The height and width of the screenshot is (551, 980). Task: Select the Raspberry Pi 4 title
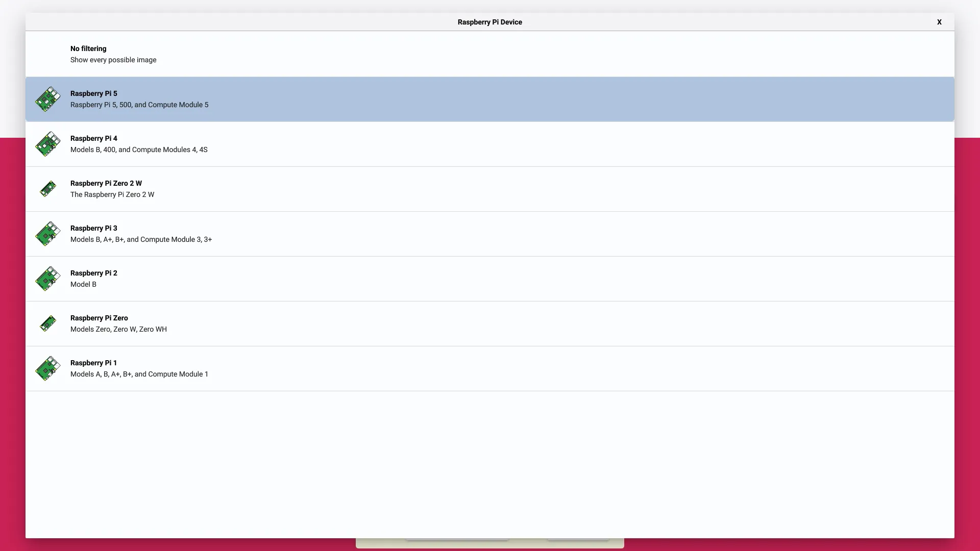coord(93,138)
